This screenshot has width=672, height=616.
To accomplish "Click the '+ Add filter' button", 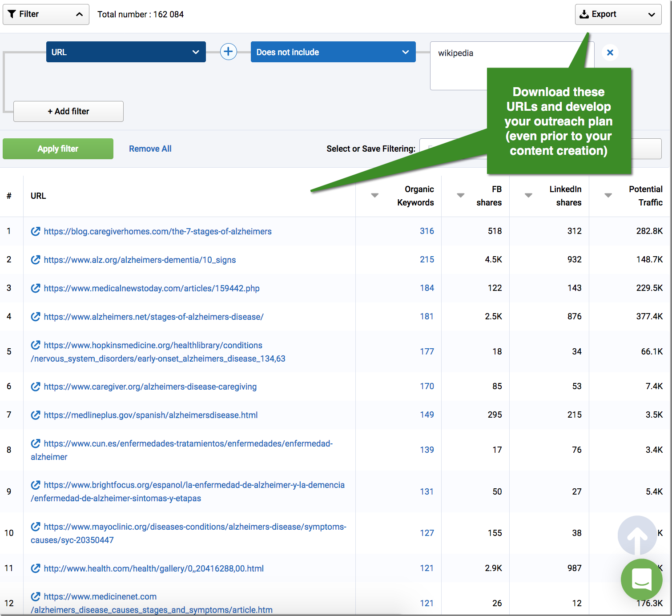I will (x=68, y=111).
